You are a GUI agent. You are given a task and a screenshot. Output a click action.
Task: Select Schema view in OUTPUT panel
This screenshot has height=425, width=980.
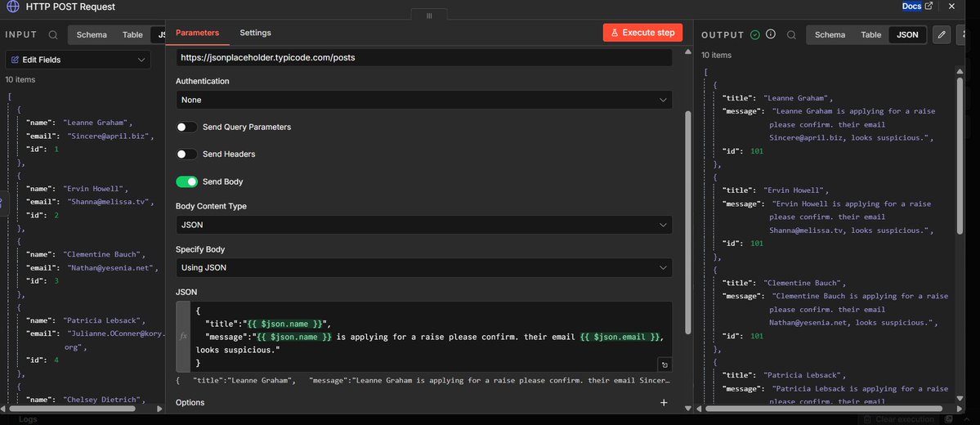(830, 35)
